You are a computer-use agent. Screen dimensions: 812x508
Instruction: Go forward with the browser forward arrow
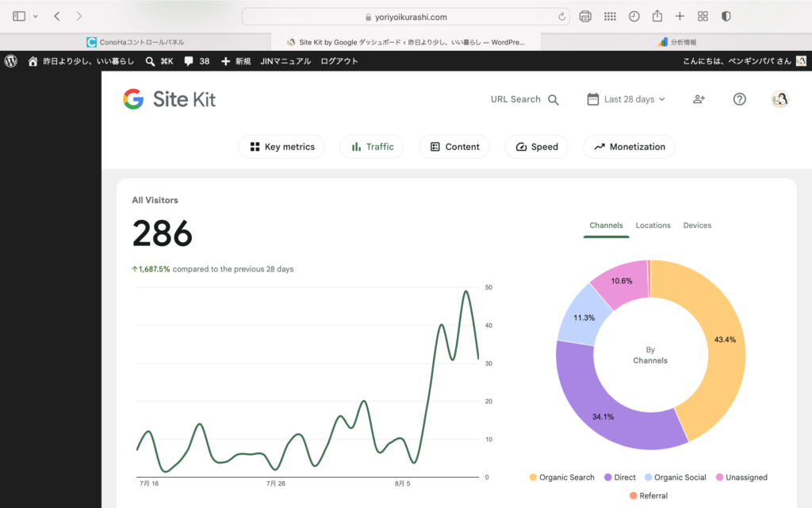coord(79,17)
